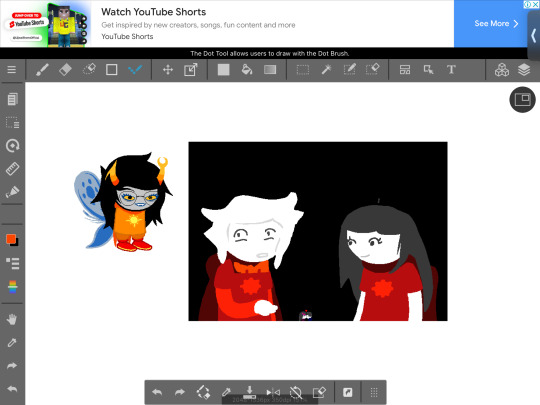Select the Text tool
Image resolution: width=540 pixels, height=405 pixels.
[451, 70]
